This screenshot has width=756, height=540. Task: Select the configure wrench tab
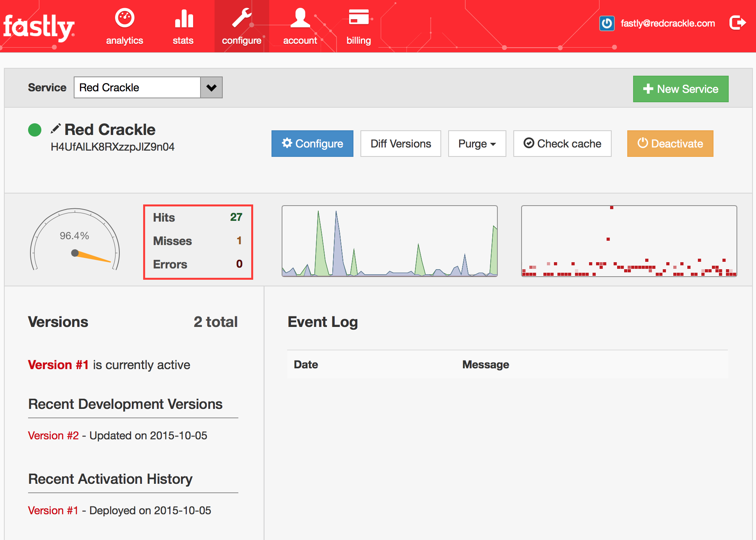pyautogui.click(x=241, y=27)
